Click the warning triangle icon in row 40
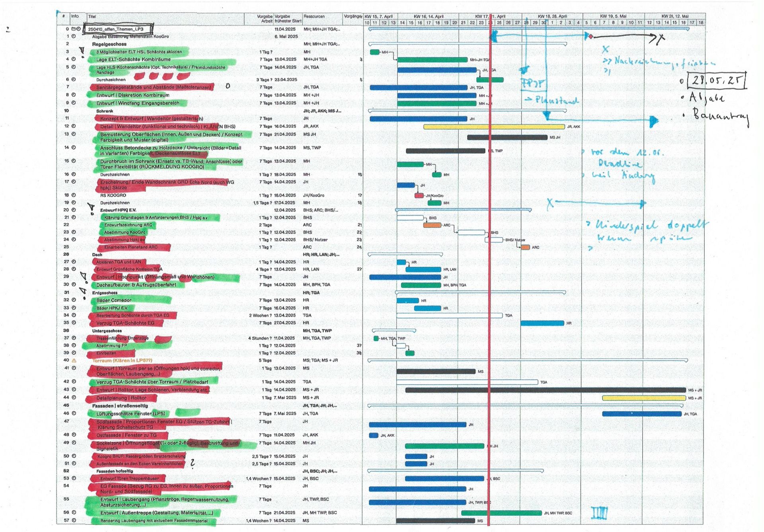Screen dimensions: 764x532 pyautogui.click(x=74, y=361)
